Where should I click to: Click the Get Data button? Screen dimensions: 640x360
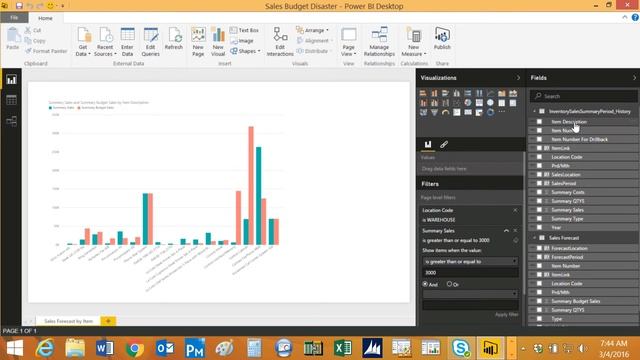click(83, 42)
